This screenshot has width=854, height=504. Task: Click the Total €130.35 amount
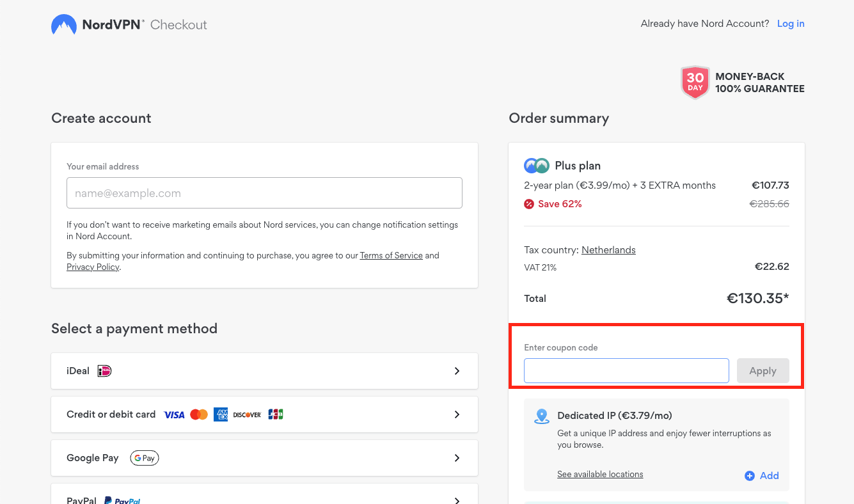pyautogui.click(x=758, y=298)
